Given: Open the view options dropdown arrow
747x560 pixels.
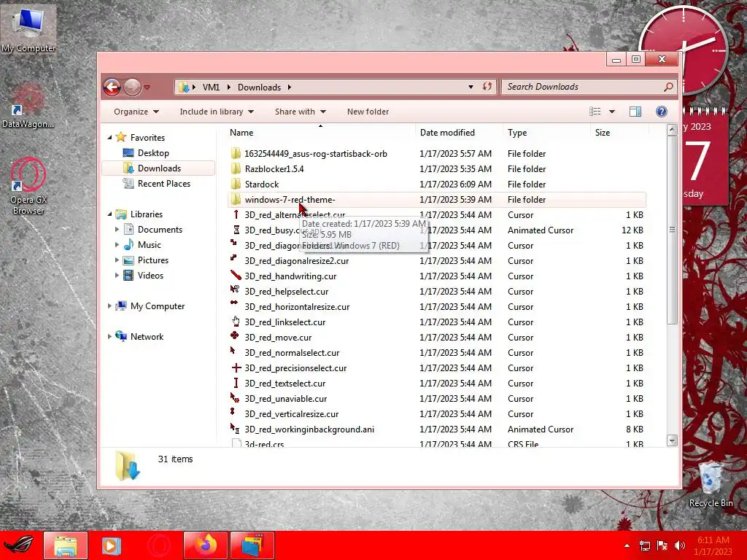Looking at the screenshot, I should (x=612, y=112).
